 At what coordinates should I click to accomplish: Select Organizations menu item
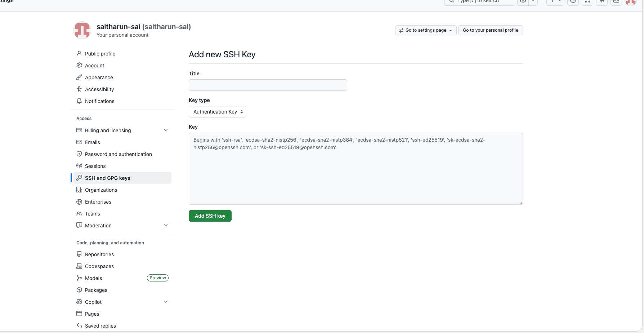pos(122,190)
